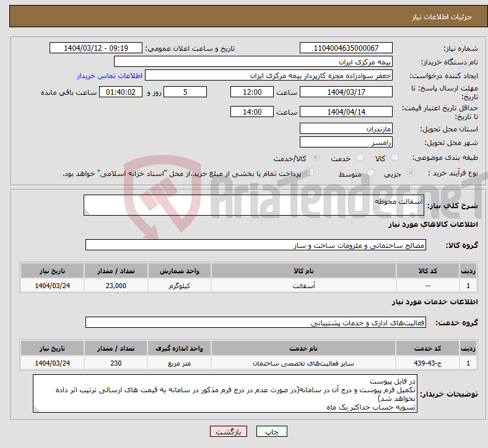Click the واحد اندازه گیری column header
The width and height of the screenshot is (488, 448).
(179, 348)
